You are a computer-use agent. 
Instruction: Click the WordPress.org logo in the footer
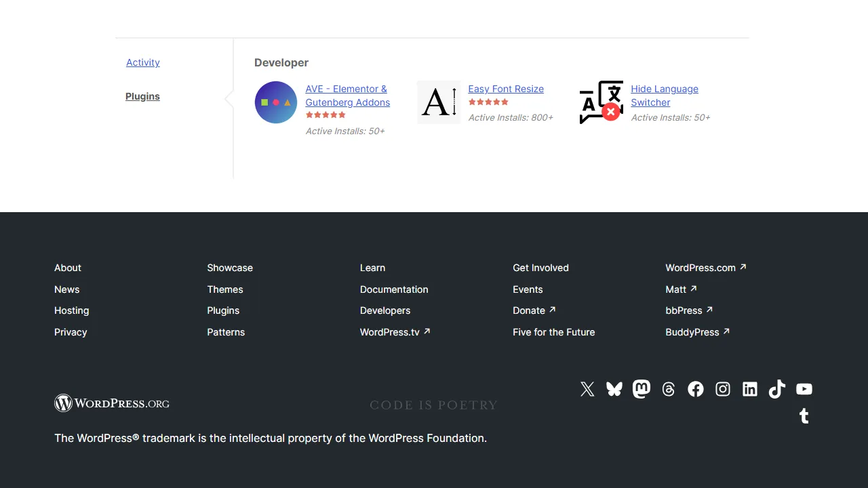(x=112, y=403)
